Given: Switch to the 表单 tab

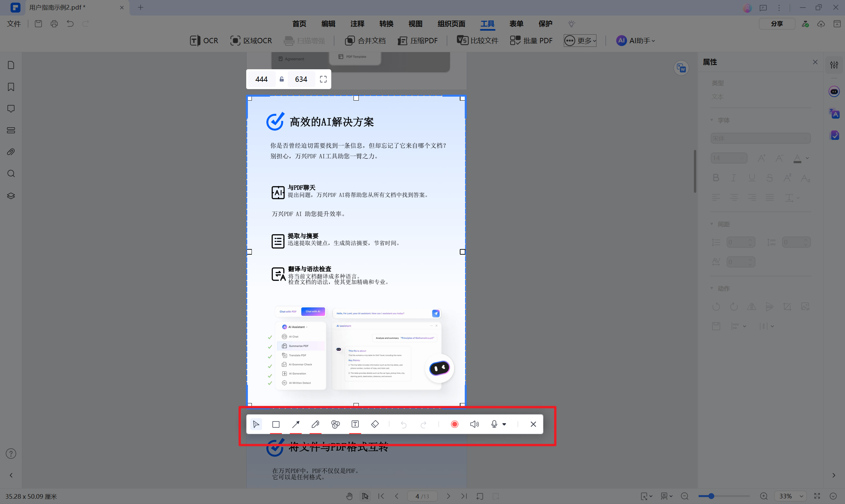Looking at the screenshot, I should pos(516,24).
